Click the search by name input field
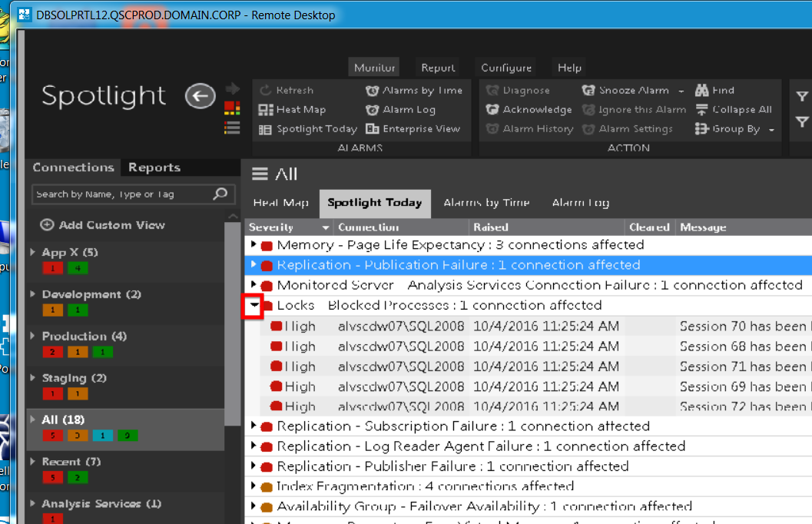The width and height of the screenshot is (812, 524). click(x=134, y=194)
